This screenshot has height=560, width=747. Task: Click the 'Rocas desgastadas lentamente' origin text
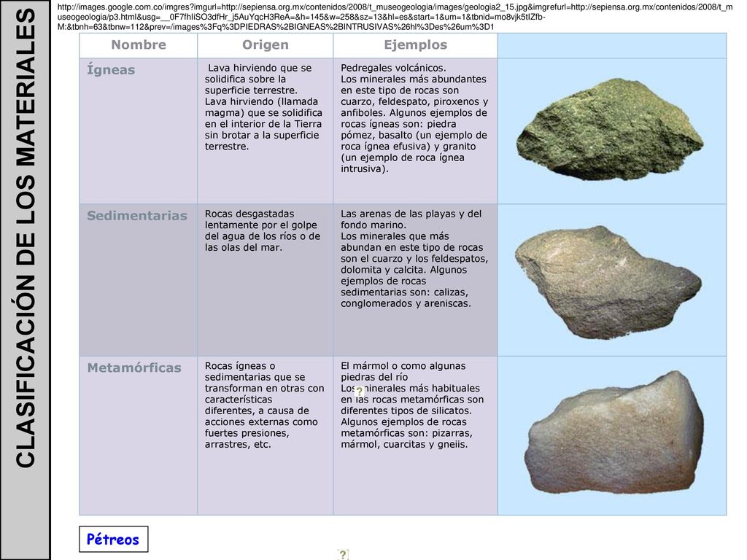click(x=263, y=230)
